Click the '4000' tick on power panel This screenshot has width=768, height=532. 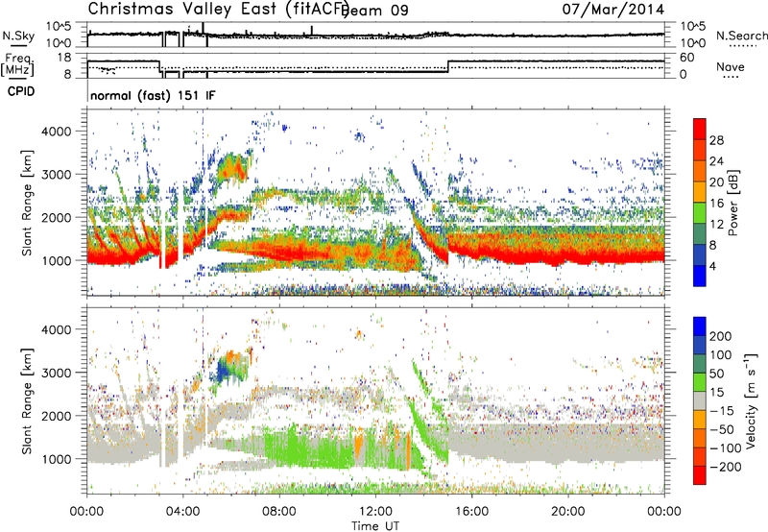(x=56, y=132)
